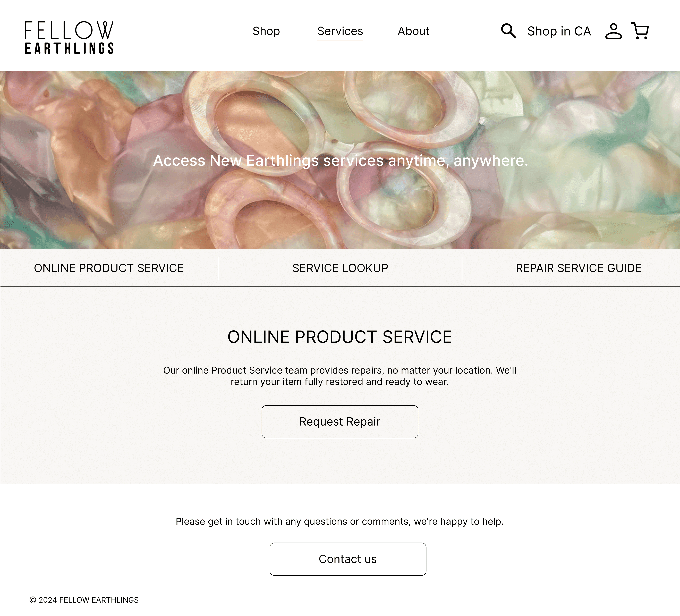Click the Fellow Earthlings logo
The height and width of the screenshot is (616, 680).
pyautogui.click(x=69, y=37)
